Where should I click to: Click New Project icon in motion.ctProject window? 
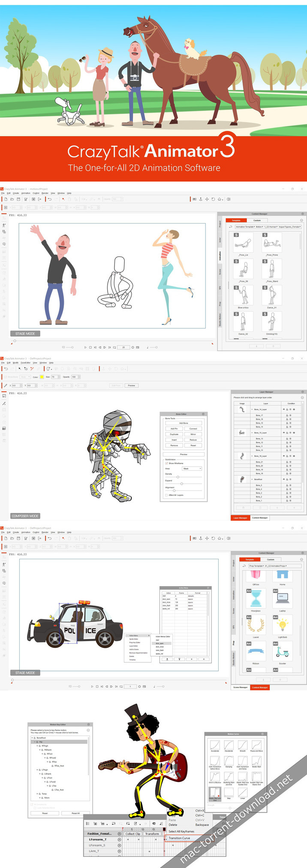(x=6, y=199)
